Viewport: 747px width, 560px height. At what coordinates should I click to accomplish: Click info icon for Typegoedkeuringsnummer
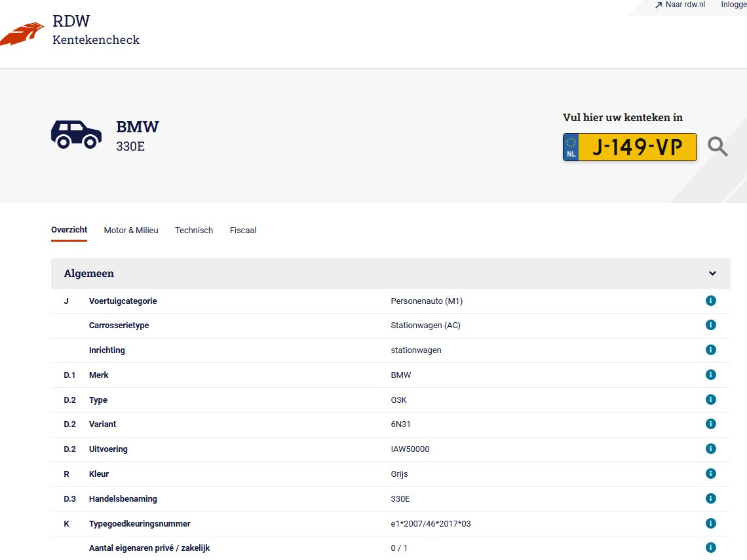coord(710,523)
